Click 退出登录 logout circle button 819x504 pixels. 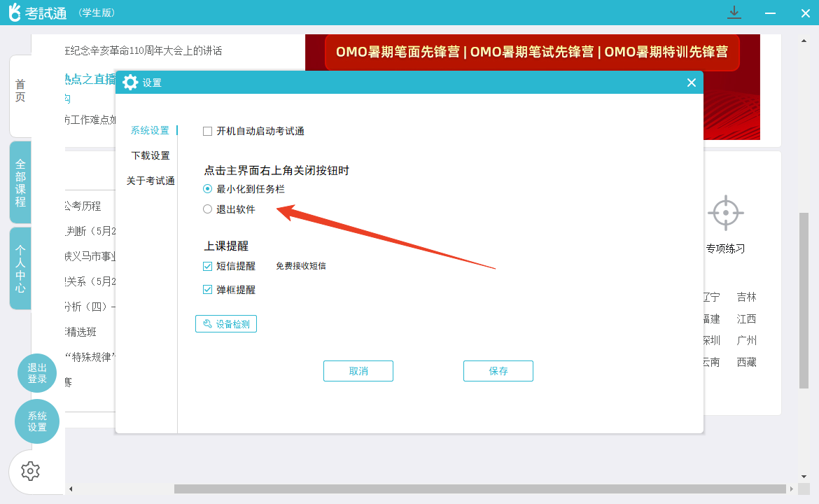[x=36, y=373]
